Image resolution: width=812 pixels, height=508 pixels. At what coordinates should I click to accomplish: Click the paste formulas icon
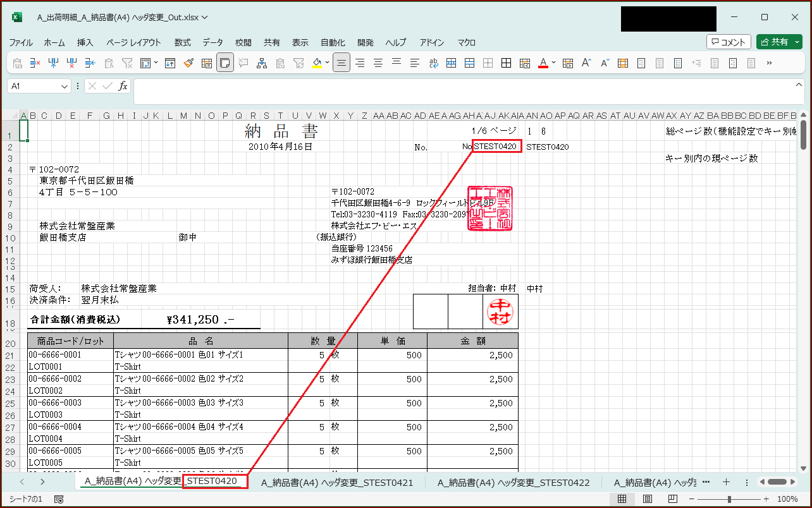pos(109,63)
